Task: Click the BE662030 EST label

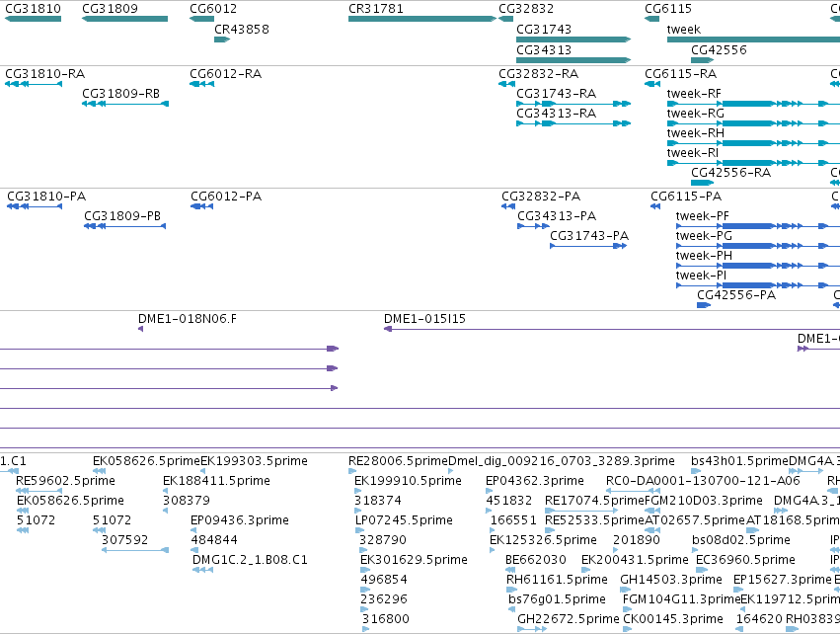Action: point(536,560)
